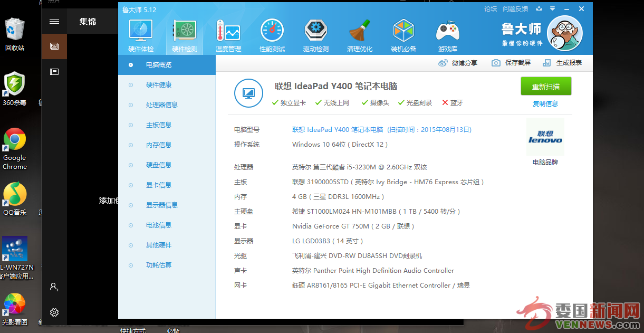Open 问题反馈 feedback link

[x=515, y=9]
